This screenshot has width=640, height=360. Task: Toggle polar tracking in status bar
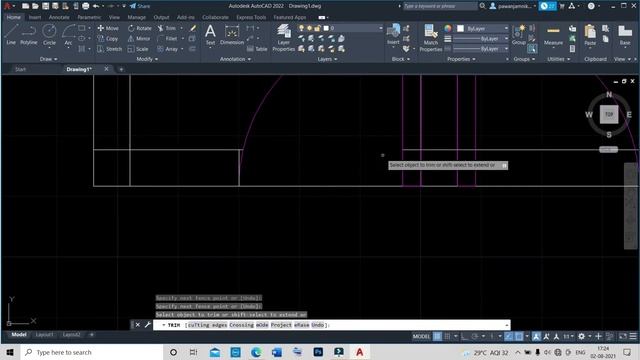click(x=475, y=336)
